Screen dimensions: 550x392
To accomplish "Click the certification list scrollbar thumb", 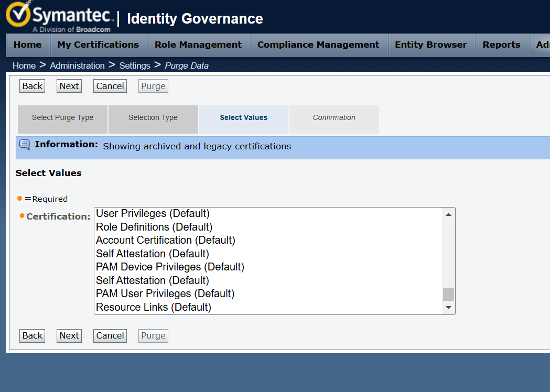I will click(448, 294).
